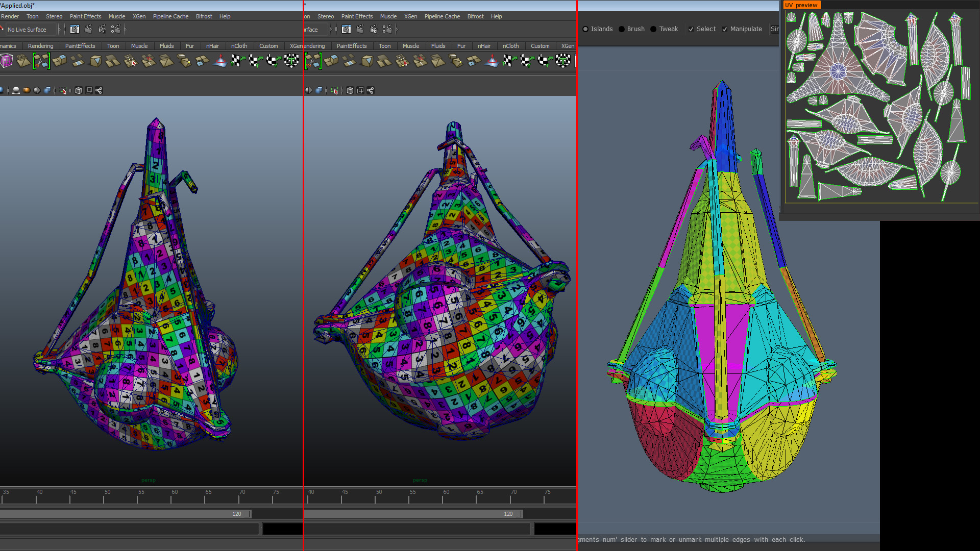Activate the smooth shaded sphere display icon

pyautogui.click(x=16, y=91)
